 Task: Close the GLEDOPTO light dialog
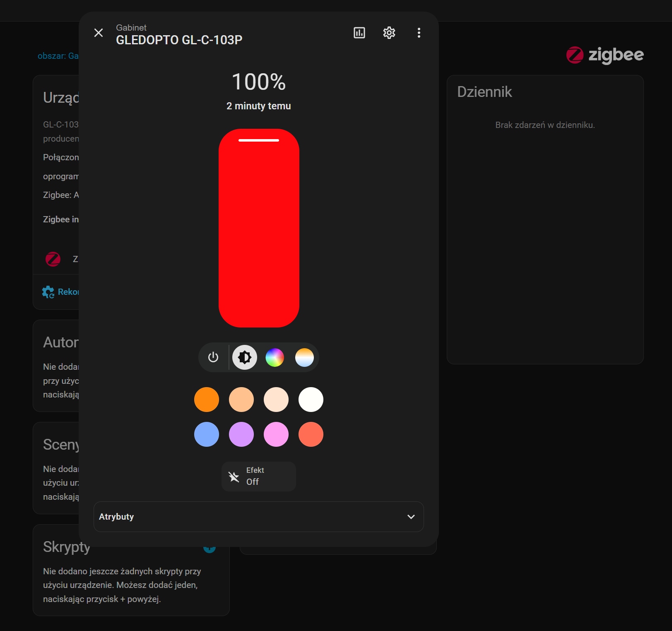99,33
